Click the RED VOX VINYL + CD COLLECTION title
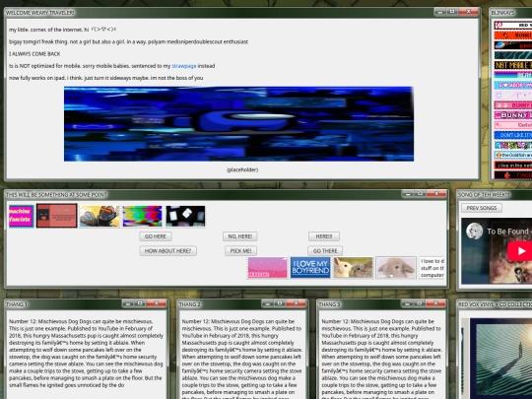 pos(495,304)
